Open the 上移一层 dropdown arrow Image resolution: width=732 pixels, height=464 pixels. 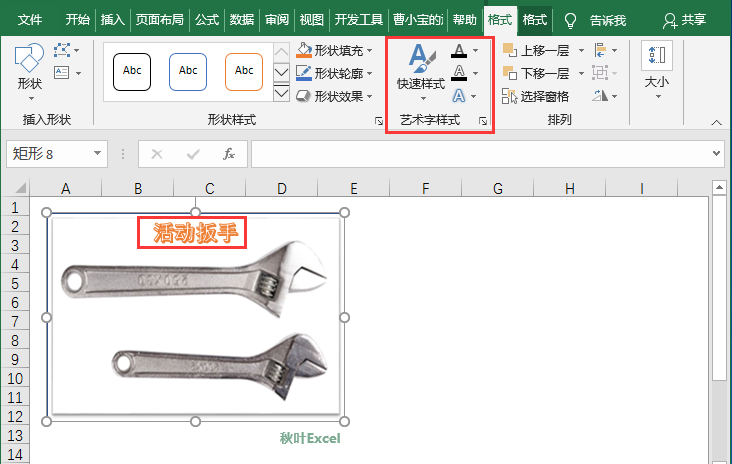581,50
